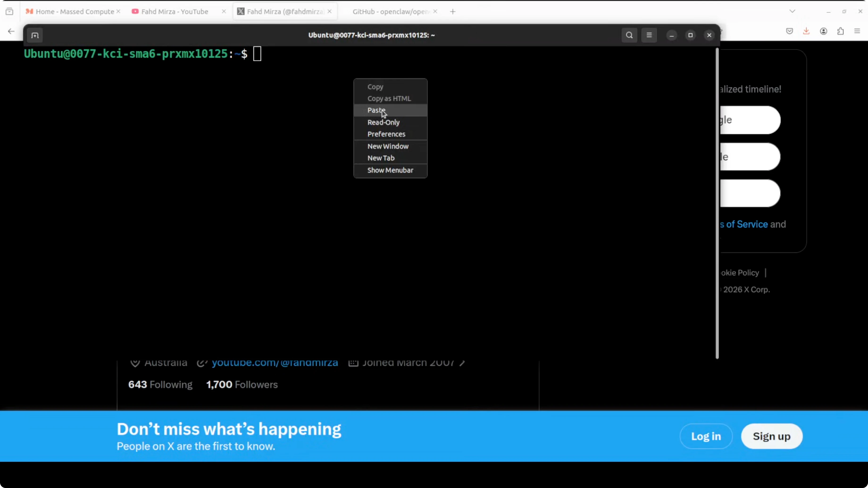868x488 pixels.
Task: Click the Firefox downloads arrow icon
Action: [x=806, y=31]
